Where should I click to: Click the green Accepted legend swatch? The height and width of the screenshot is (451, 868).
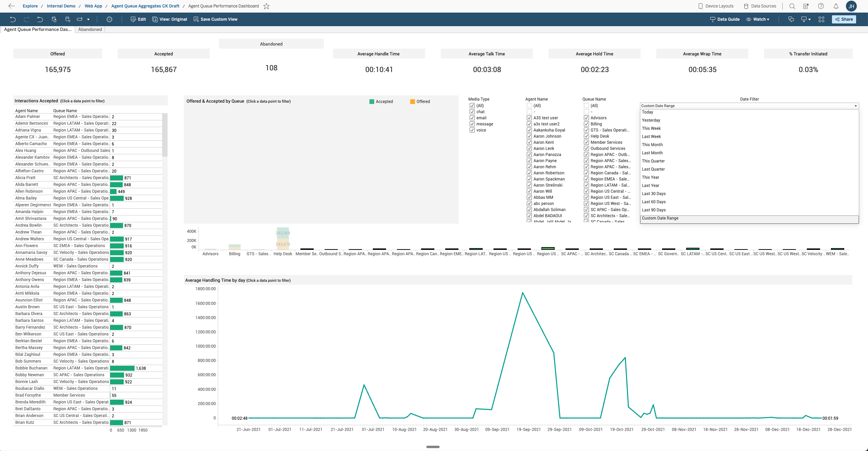(x=372, y=102)
